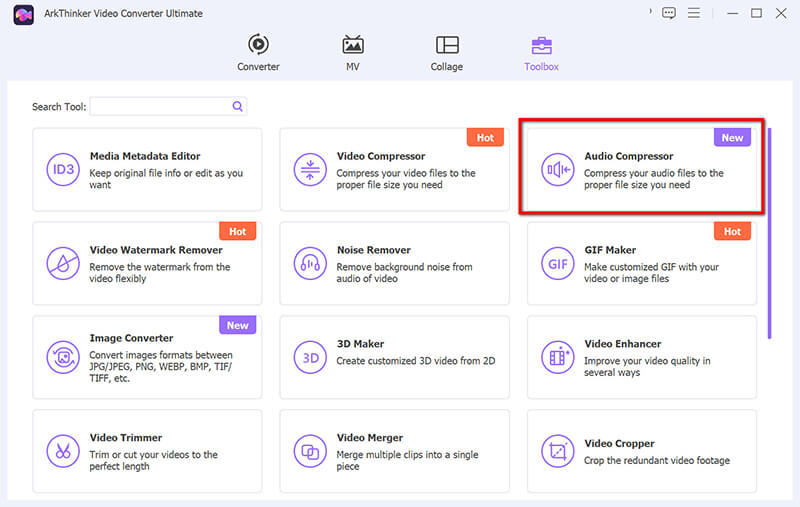Click the Image Converter icon

click(63, 357)
